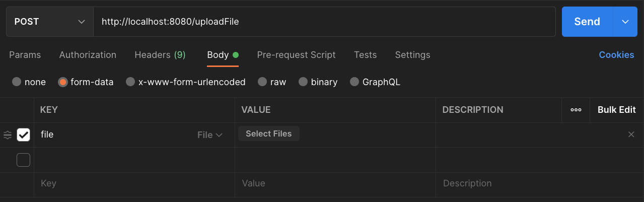This screenshot has height=202, width=644.
Task: Open the Cookies link
Action: [616, 55]
